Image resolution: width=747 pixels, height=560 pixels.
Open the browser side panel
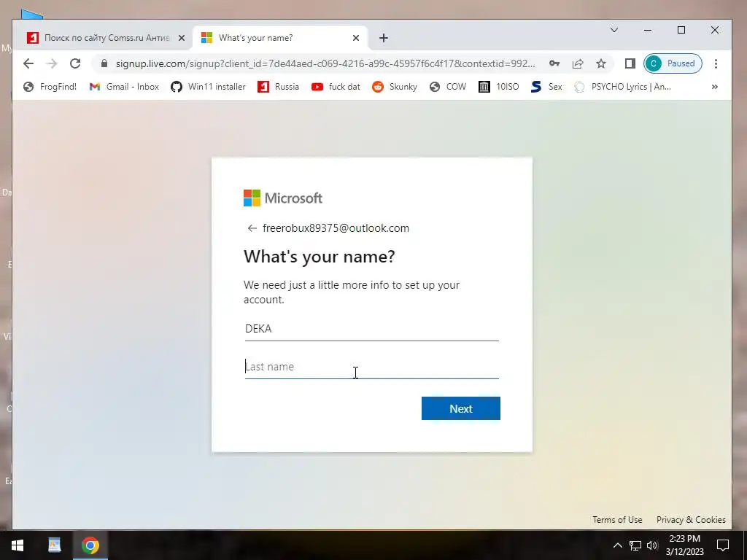click(x=630, y=63)
